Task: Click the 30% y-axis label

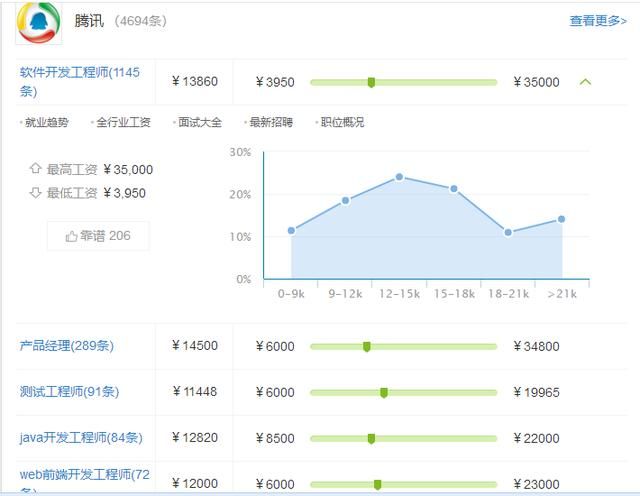Action: pyautogui.click(x=240, y=152)
